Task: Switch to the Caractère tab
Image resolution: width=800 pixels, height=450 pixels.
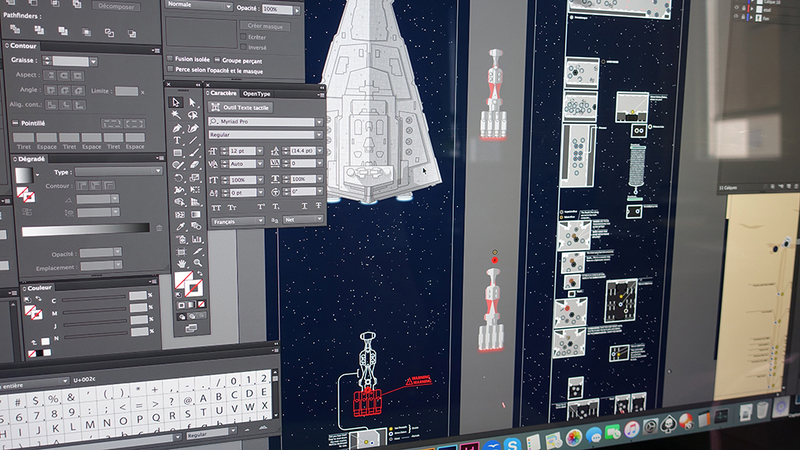Action: 223,93
